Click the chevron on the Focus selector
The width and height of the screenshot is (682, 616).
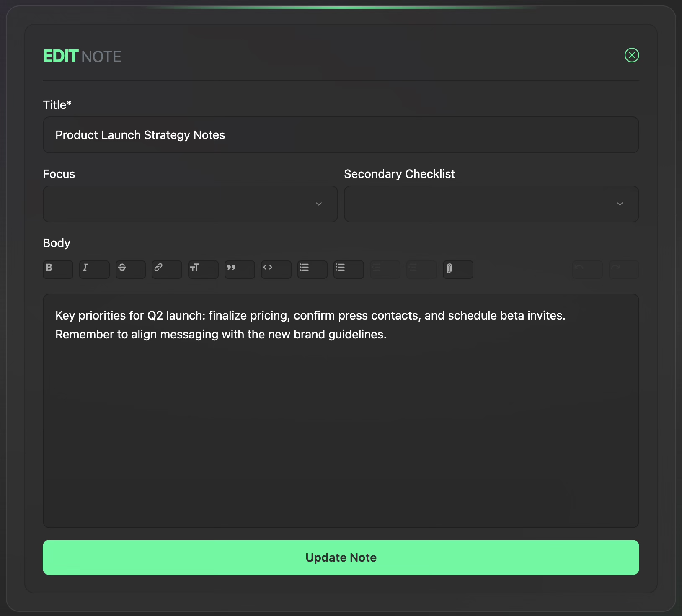pyautogui.click(x=319, y=204)
